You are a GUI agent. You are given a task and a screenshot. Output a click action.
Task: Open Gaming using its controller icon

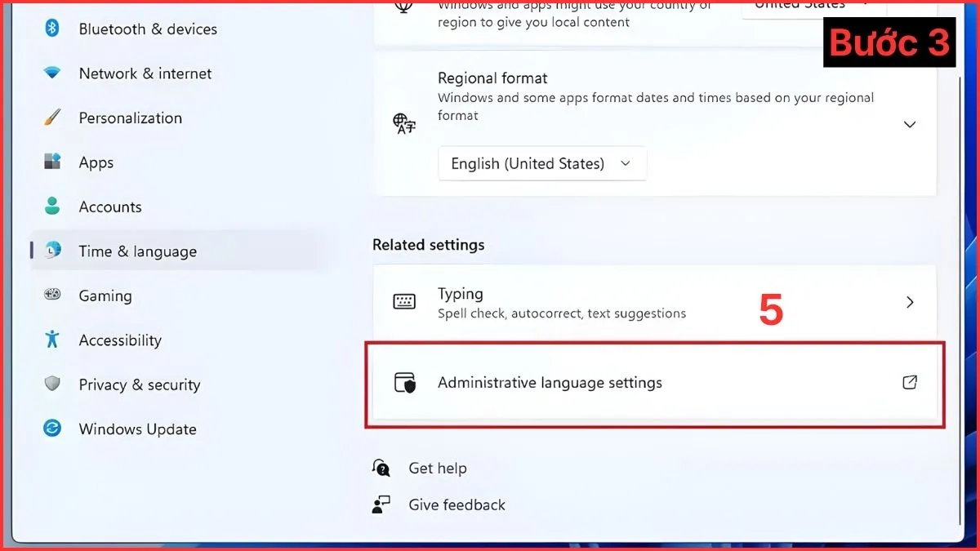pos(51,295)
